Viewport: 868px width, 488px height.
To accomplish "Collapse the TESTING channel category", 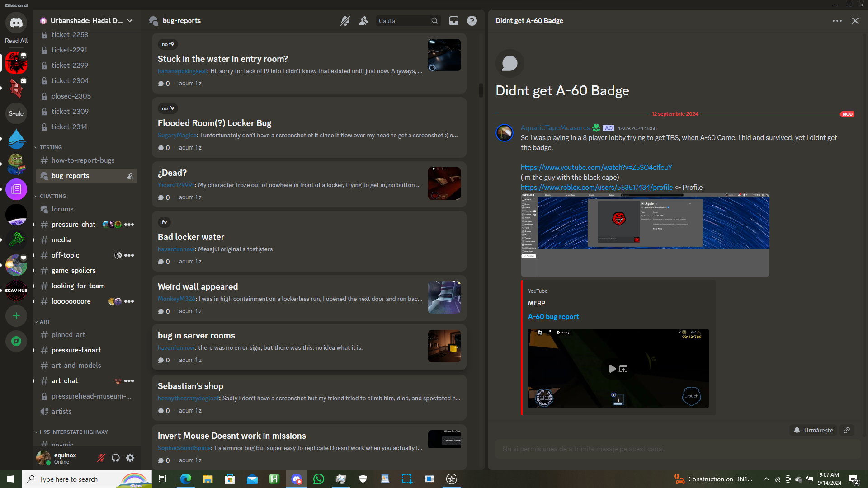I will 50,147.
